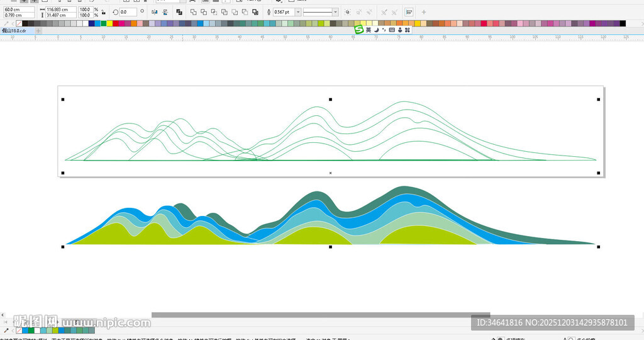Pick the yellow swatch in top palette
Screen dimensions: 644x340
point(109,23)
